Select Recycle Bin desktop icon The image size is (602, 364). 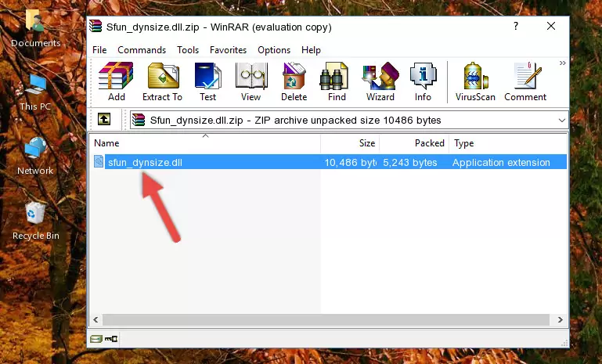click(x=36, y=222)
